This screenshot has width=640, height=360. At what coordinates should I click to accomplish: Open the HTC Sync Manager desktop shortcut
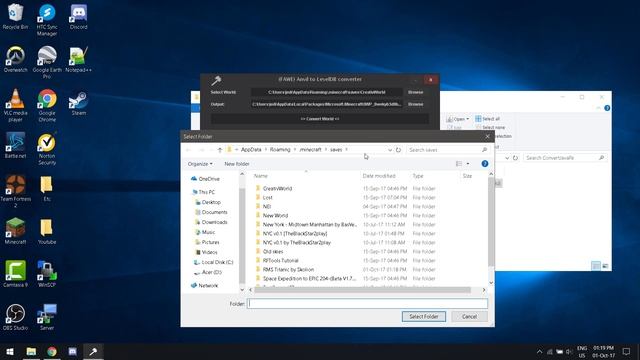pos(47,20)
